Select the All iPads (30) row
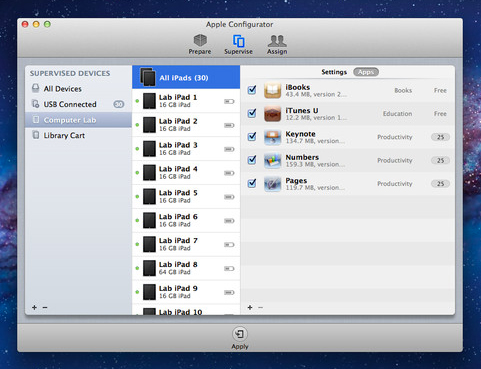This screenshot has width=481, height=369. tap(186, 77)
